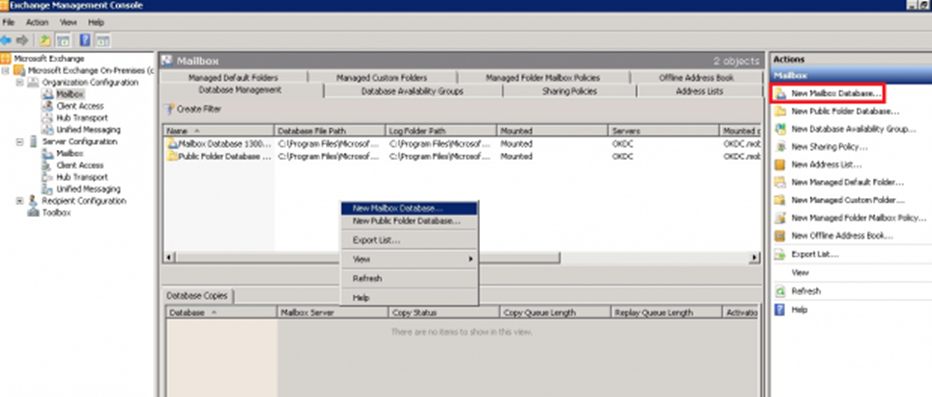This screenshot has width=932, height=397.
Task: Click the Mailbox Database 1300 row icon
Action: 172,143
